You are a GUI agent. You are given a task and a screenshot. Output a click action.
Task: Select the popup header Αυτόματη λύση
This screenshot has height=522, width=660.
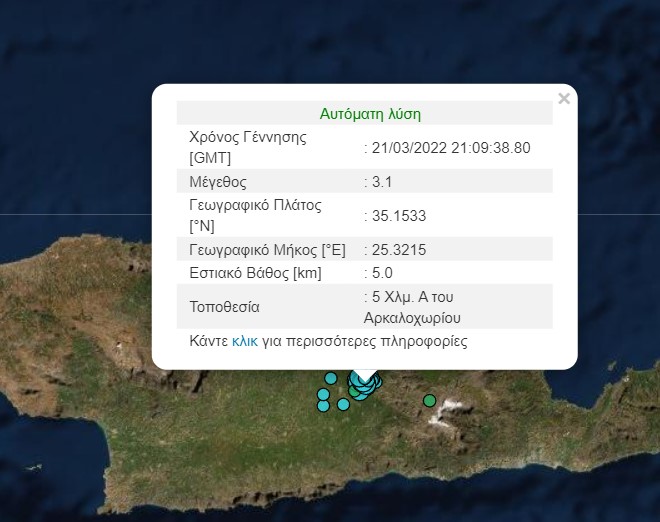tap(370, 114)
